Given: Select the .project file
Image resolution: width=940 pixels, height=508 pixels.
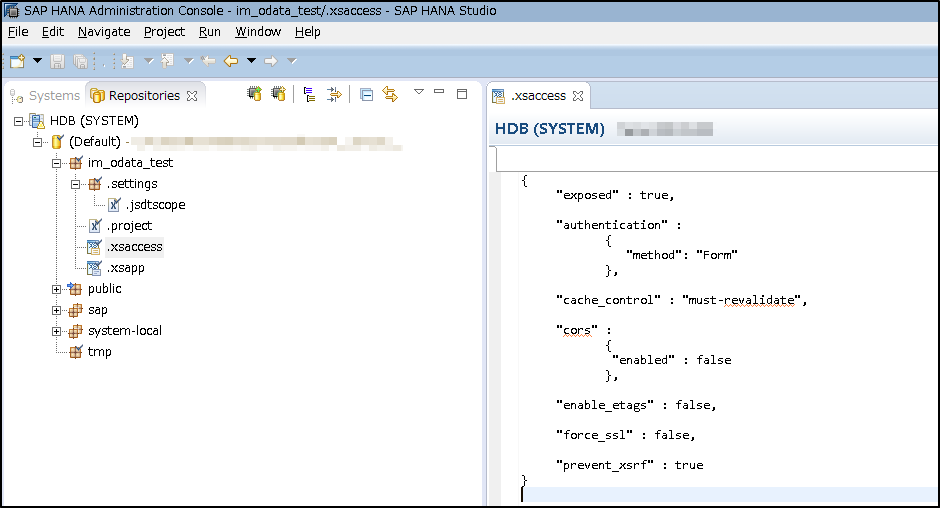Looking at the screenshot, I should 129,226.
